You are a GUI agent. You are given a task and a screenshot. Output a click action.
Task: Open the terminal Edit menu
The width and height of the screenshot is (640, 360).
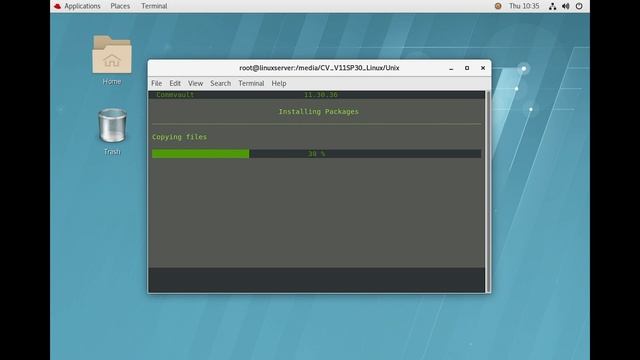[x=175, y=83]
